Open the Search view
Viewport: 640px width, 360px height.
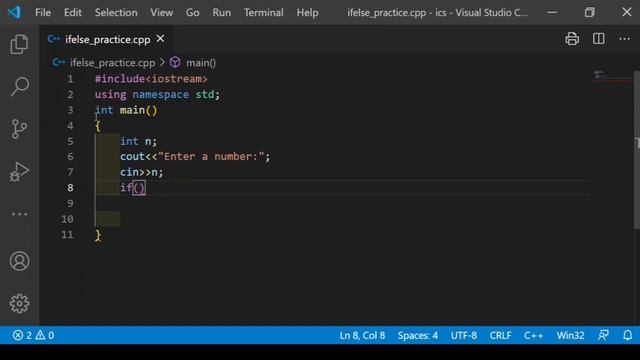pyautogui.click(x=19, y=86)
